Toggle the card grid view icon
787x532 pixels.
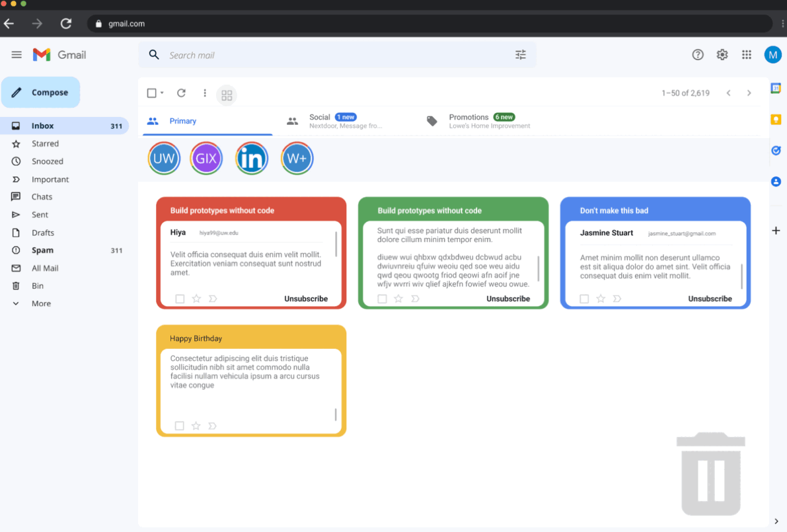coord(227,95)
